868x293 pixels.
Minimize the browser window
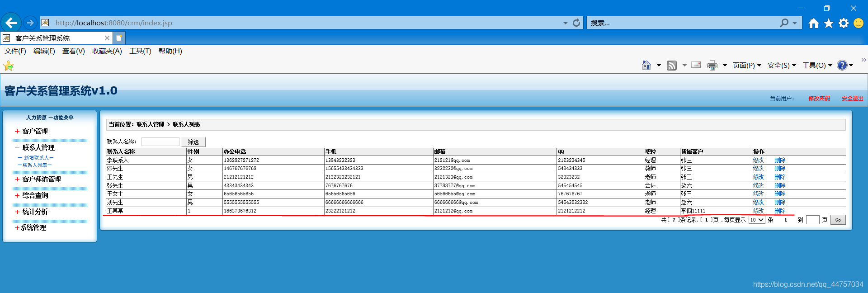(x=801, y=8)
